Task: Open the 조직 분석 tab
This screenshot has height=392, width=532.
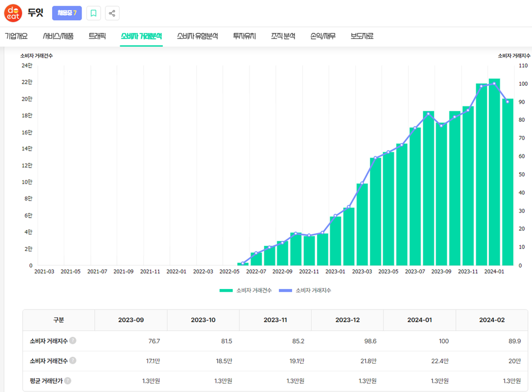Action: (283, 36)
